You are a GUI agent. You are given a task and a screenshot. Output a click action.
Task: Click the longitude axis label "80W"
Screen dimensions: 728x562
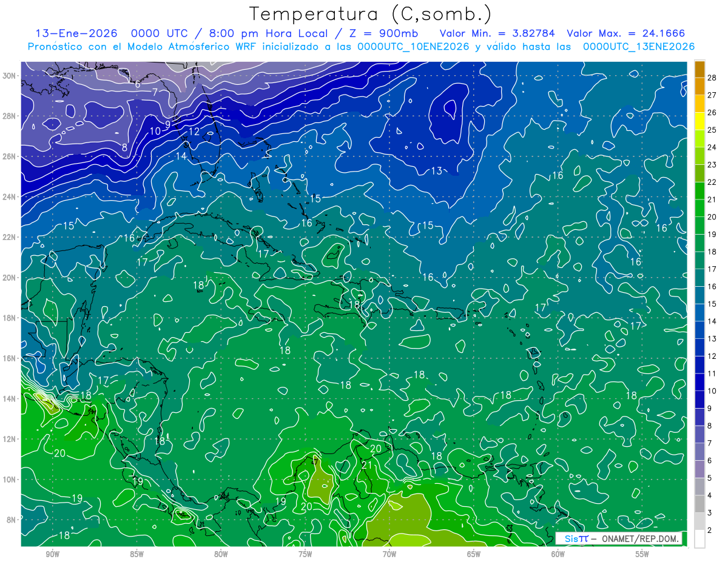coord(221,554)
